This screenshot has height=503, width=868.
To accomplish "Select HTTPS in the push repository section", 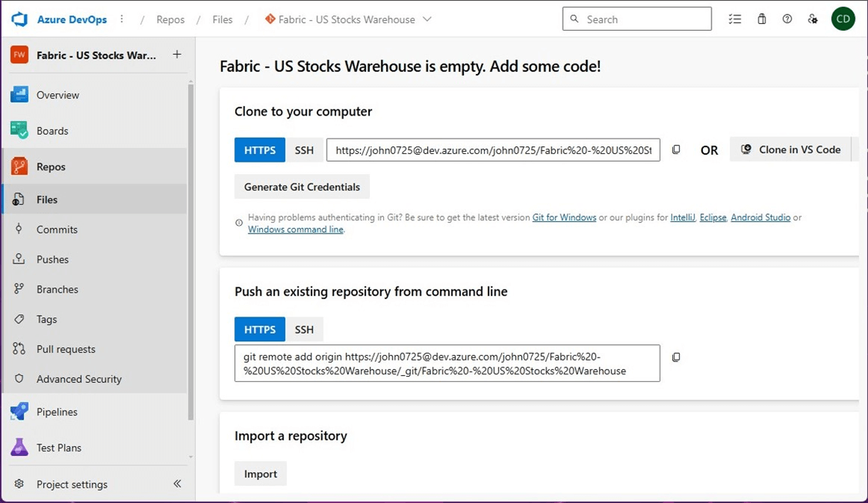I will pyautogui.click(x=260, y=330).
